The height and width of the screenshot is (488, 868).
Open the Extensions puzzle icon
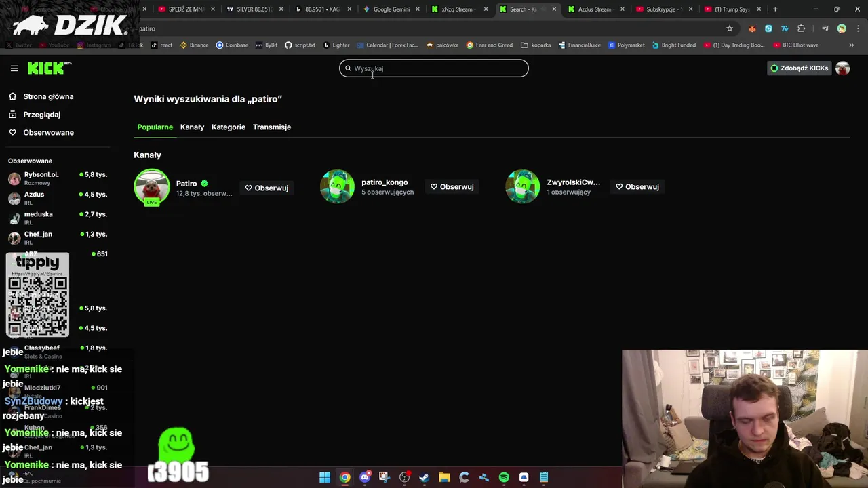(802, 28)
